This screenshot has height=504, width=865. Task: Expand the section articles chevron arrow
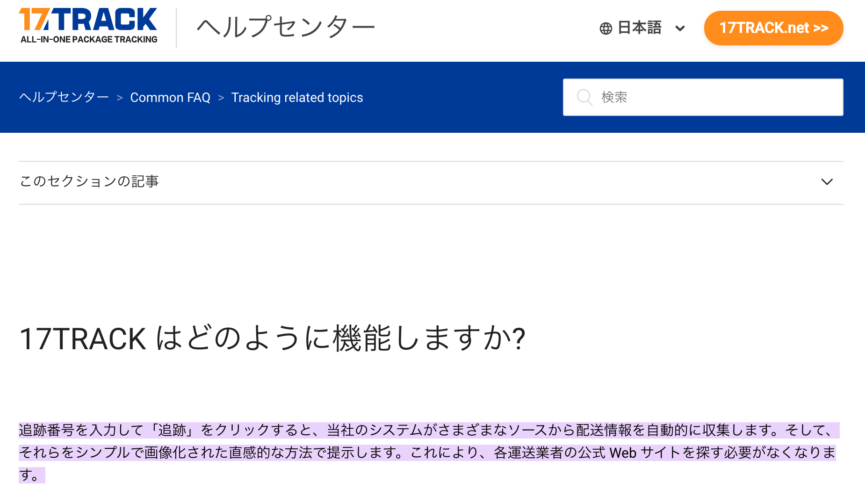[x=827, y=182]
